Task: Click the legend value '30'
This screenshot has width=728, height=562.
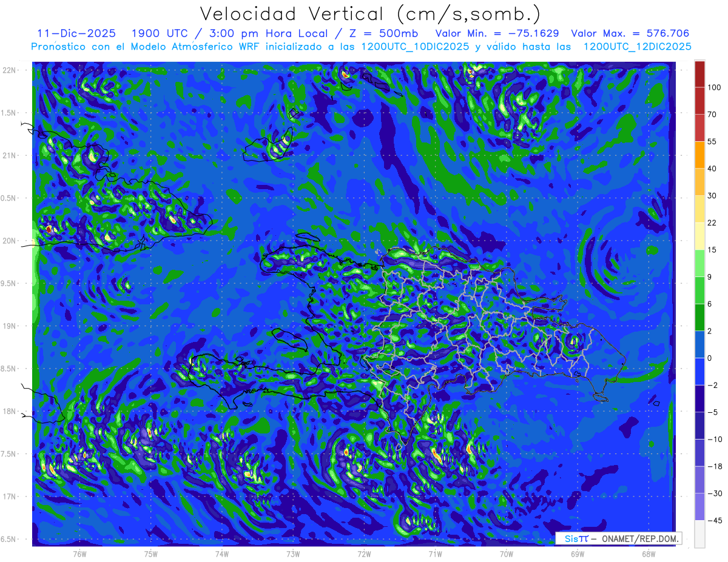Action: [712, 196]
